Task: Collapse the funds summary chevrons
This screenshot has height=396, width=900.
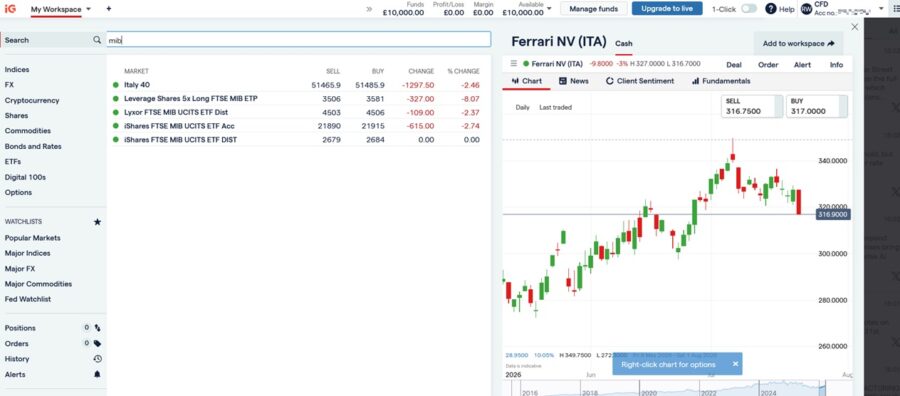Action: (x=369, y=9)
